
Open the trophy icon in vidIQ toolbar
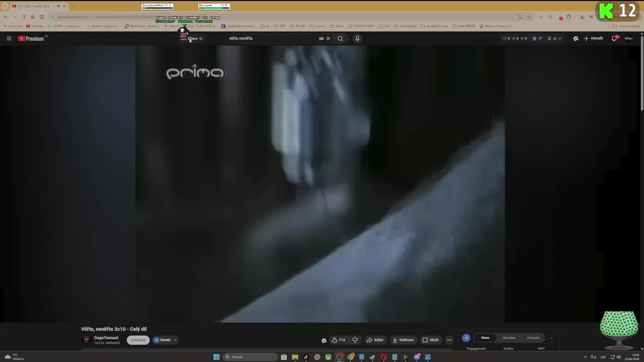(549, 38)
